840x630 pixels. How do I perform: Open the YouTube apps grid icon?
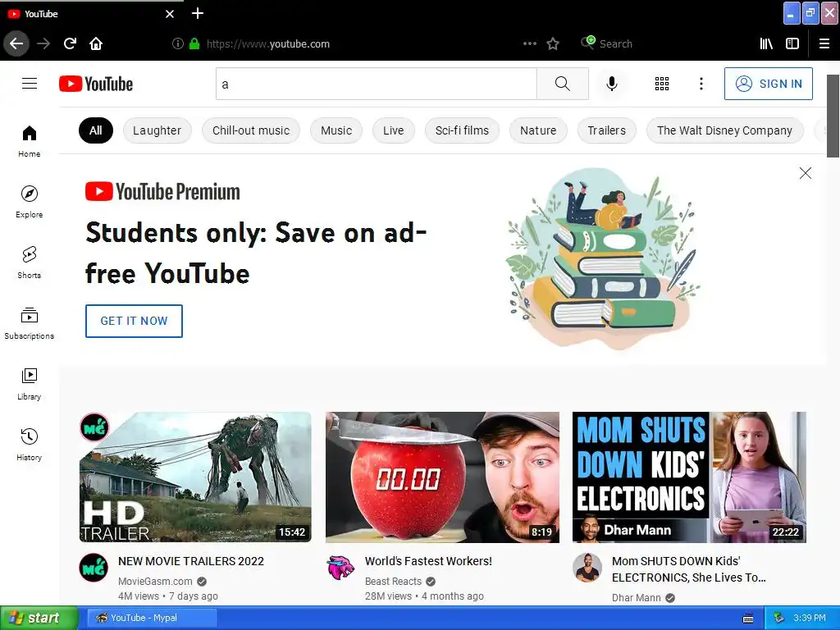click(x=662, y=84)
